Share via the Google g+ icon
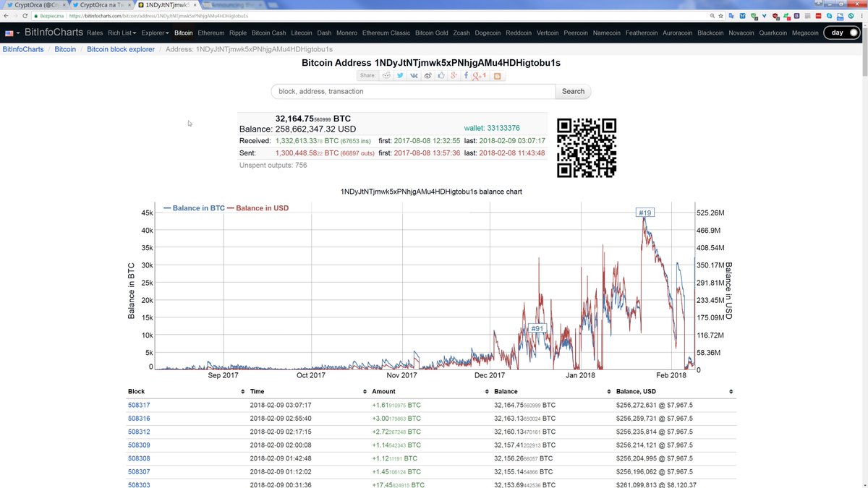 click(454, 75)
